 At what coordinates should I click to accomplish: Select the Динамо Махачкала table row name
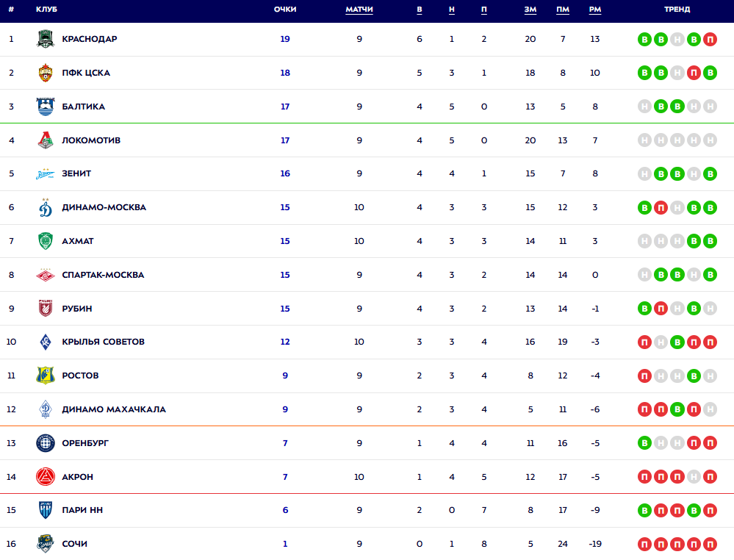114,409
